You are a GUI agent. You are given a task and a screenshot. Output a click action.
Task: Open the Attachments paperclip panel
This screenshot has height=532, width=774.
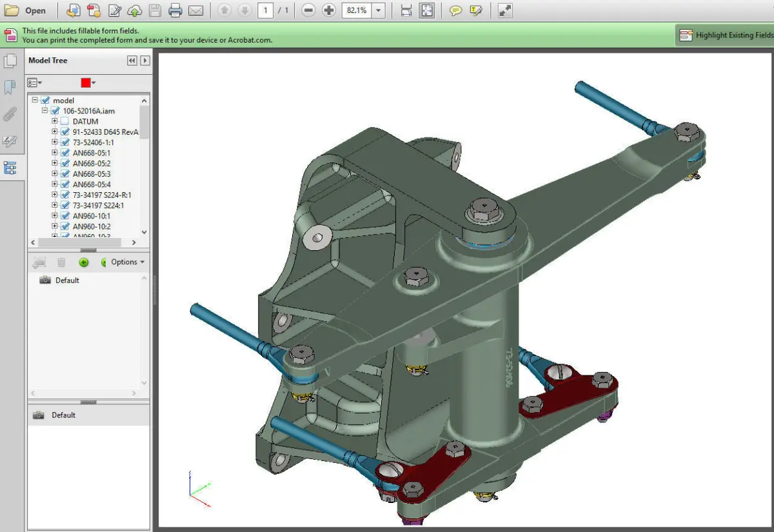click(x=10, y=115)
